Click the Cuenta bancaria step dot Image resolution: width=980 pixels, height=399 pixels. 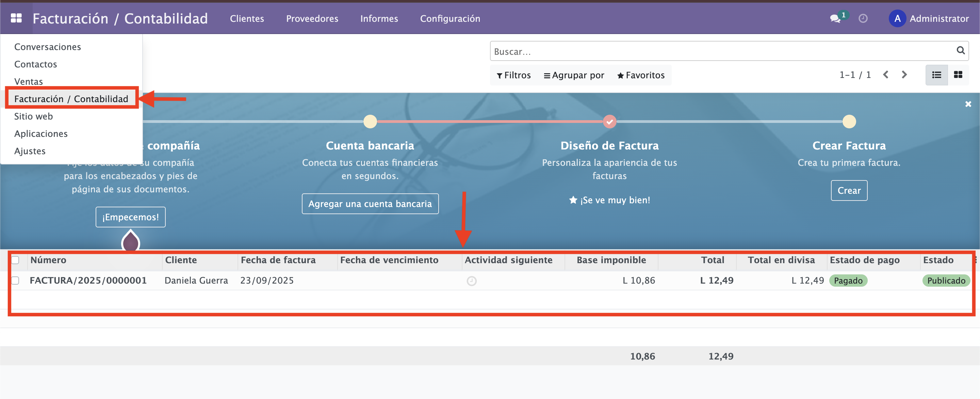(370, 122)
